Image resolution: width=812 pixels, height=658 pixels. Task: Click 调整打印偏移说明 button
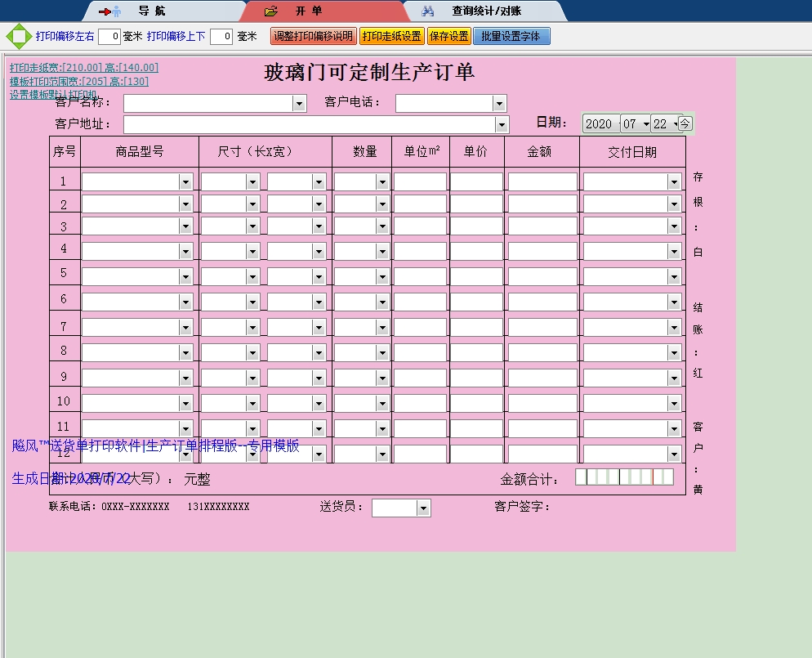[x=314, y=36]
